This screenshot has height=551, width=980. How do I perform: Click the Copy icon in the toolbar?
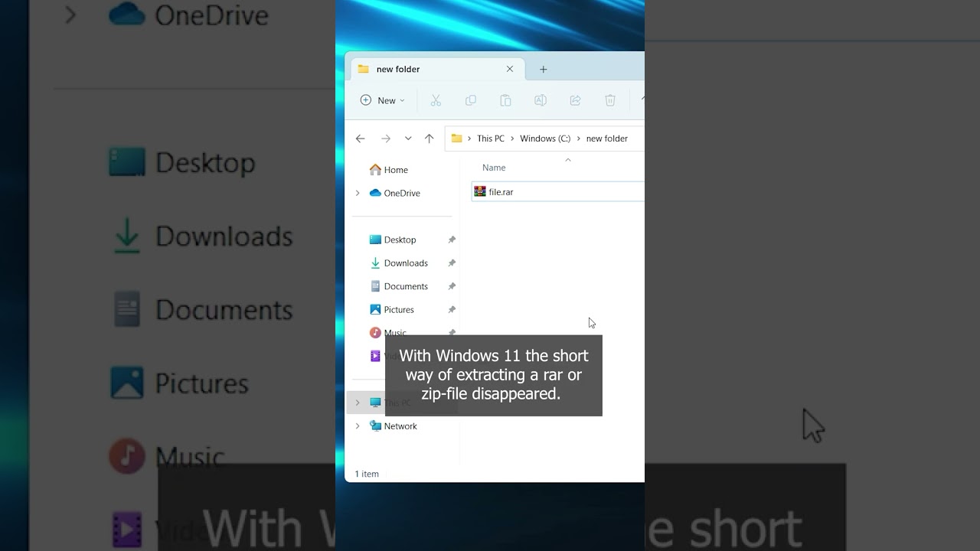[x=471, y=100]
